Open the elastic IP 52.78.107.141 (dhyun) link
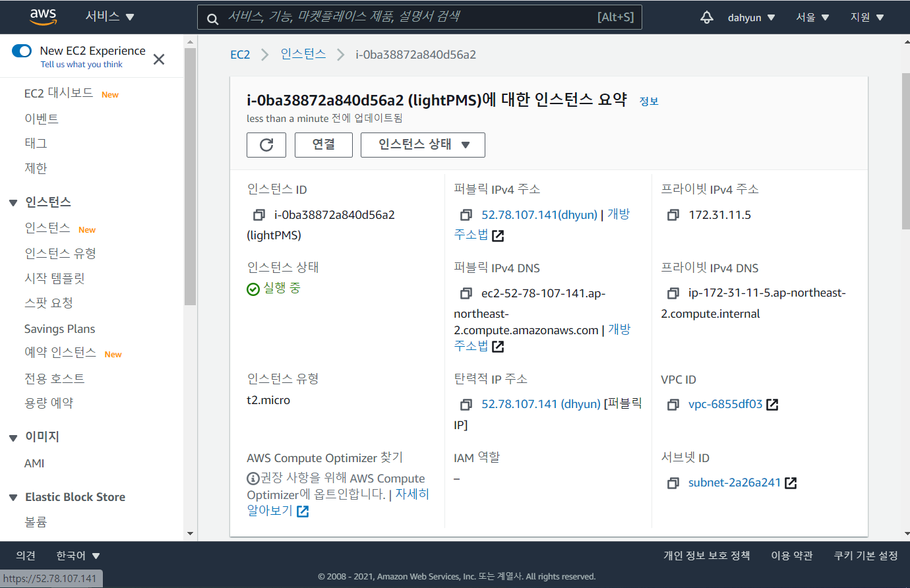Image resolution: width=910 pixels, height=588 pixels. 541,404
